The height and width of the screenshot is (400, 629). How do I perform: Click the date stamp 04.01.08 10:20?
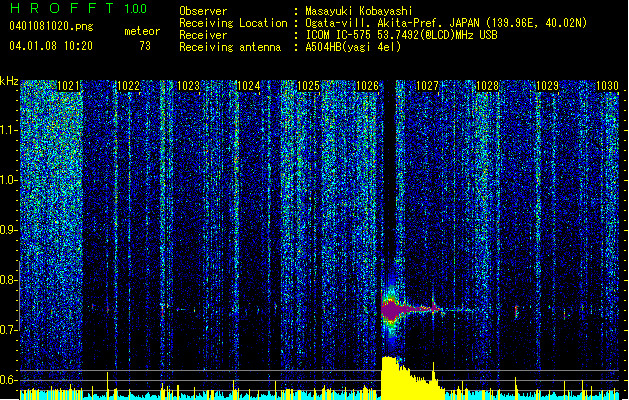coord(51,46)
